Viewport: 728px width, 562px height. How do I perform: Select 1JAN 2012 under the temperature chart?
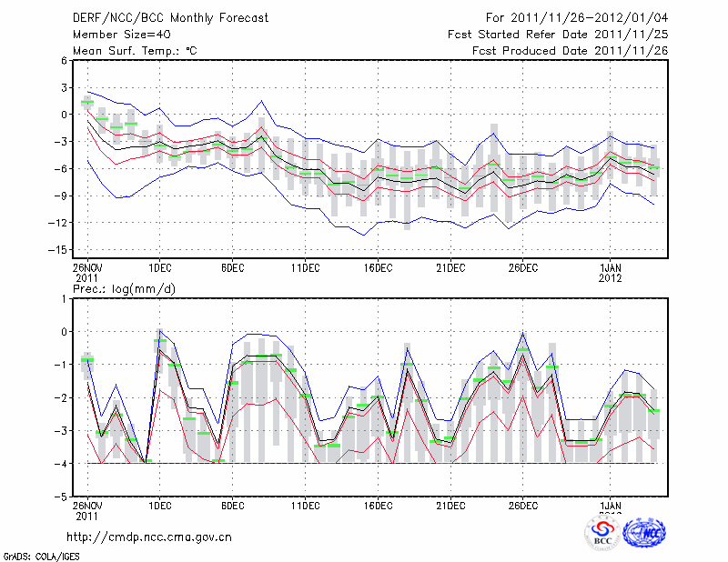pos(610,272)
